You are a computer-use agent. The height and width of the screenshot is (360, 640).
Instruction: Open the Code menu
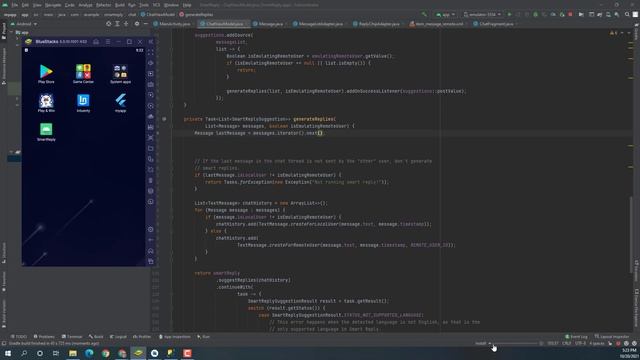pyautogui.click(x=70, y=5)
